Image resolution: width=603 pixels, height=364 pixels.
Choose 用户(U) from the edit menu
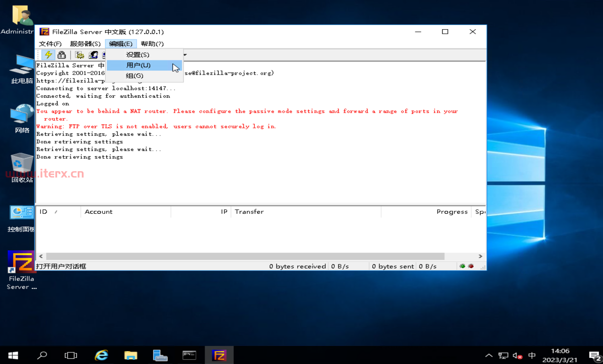(x=144, y=65)
